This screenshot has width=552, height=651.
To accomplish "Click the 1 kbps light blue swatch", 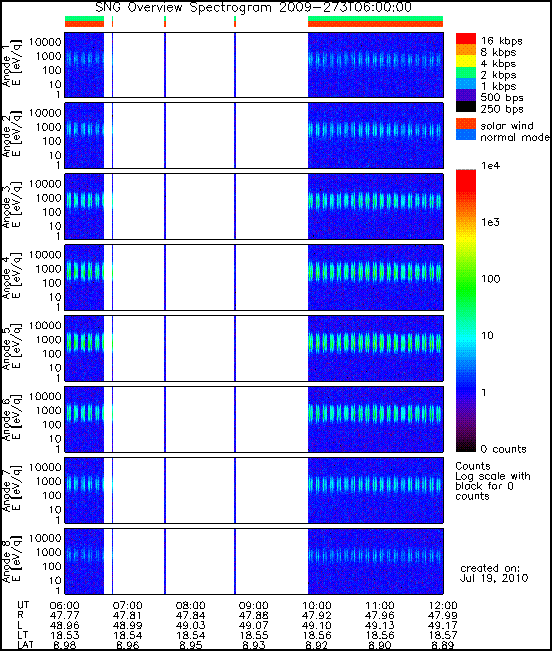I will point(466,84).
